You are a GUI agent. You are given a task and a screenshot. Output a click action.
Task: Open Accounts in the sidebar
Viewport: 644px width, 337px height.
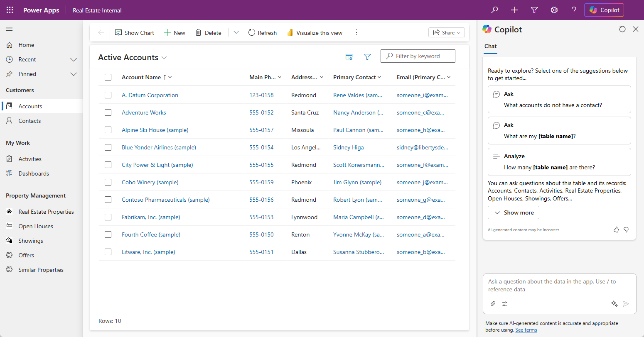[x=42, y=106]
